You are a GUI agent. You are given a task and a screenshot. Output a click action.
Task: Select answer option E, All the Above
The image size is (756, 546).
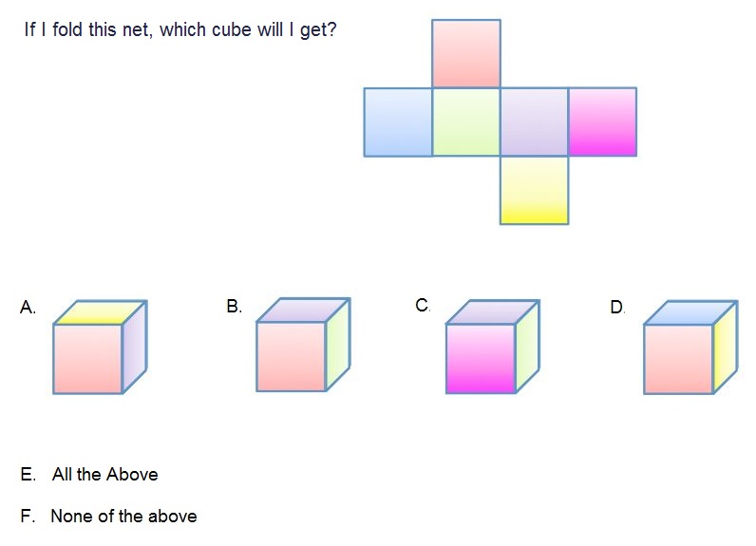click(x=89, y=474)
